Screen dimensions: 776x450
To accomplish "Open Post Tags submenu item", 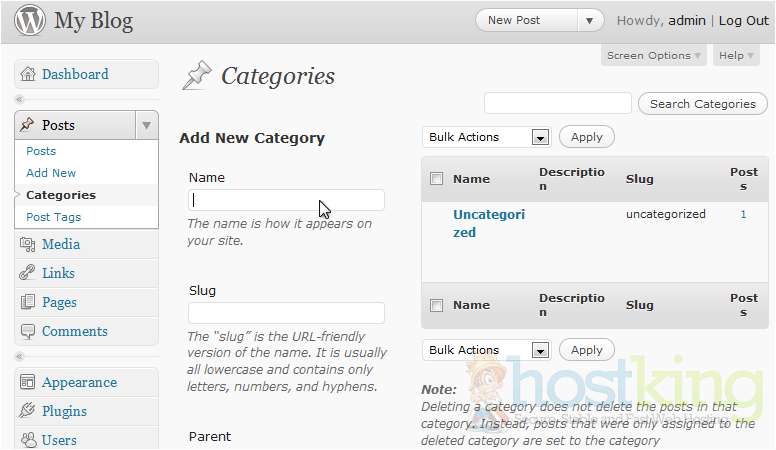I will (x=54, y=217).
